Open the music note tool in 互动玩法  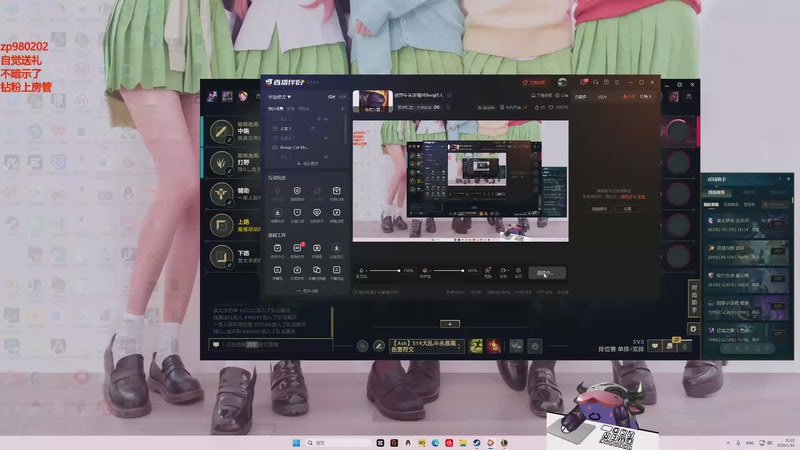[x=336, y=214]
